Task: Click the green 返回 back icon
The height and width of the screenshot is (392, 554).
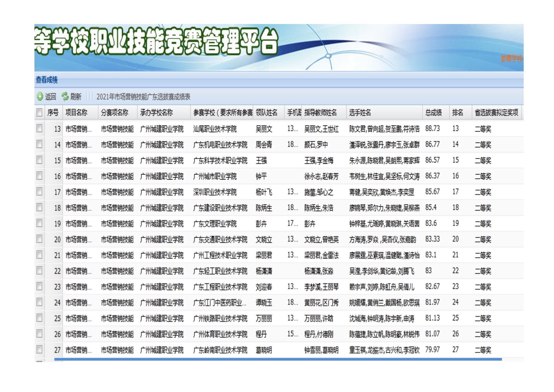Action: (40, 97)
